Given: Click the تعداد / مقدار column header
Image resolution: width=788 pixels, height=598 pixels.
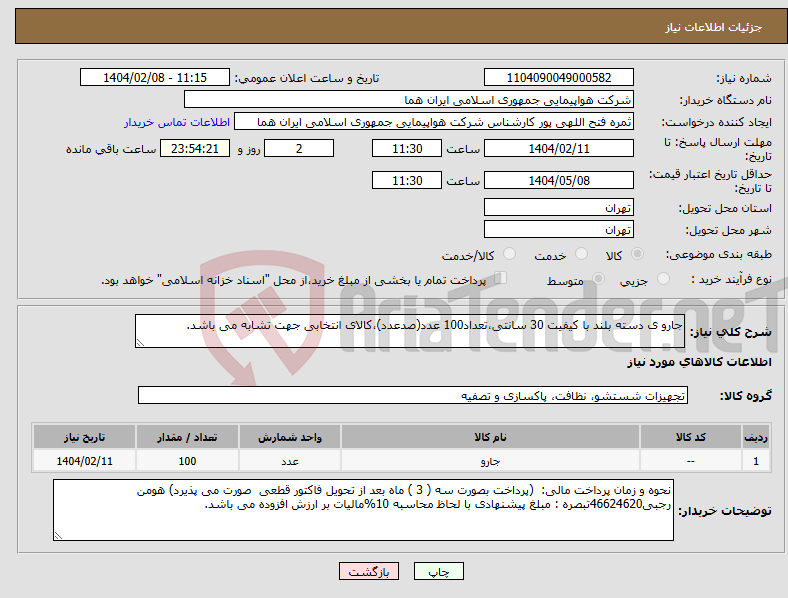Looking at the screenshot, I should tap(187, 437).
